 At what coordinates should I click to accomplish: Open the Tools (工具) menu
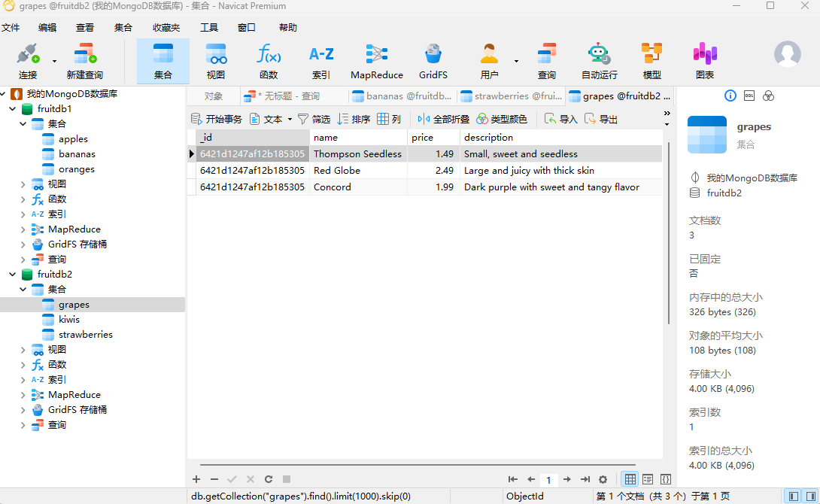point(209,28)
